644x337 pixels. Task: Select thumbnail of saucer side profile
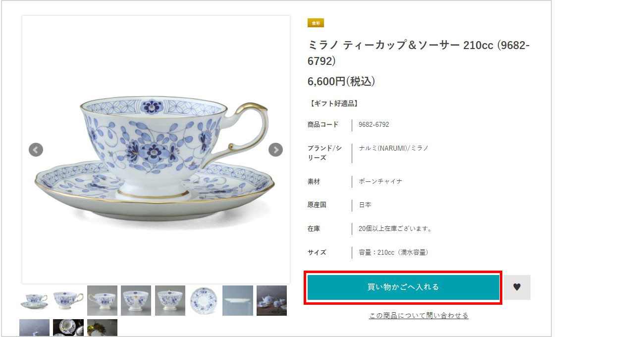point(237,300)
